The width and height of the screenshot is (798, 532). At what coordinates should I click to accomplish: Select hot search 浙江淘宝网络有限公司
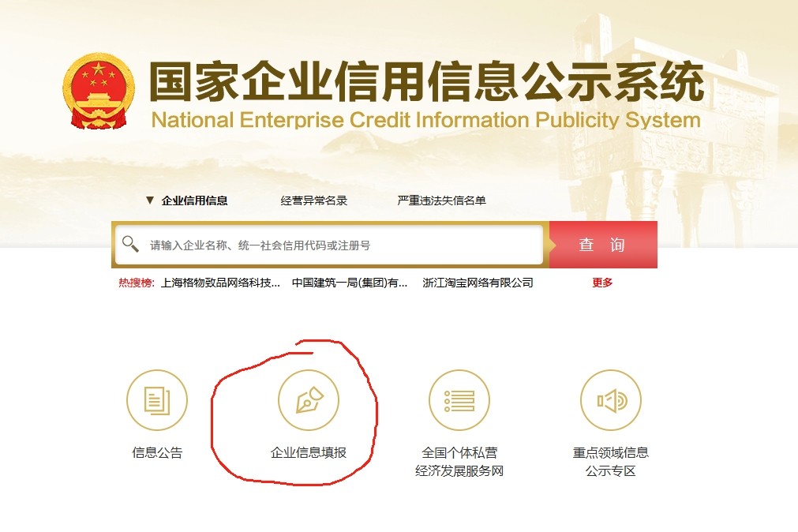click(478, 283)
